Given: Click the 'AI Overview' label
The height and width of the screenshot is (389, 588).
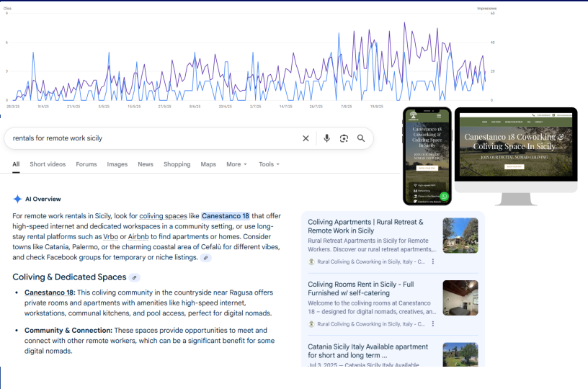Looking at the screenshot, I should (x=43, y=199).
